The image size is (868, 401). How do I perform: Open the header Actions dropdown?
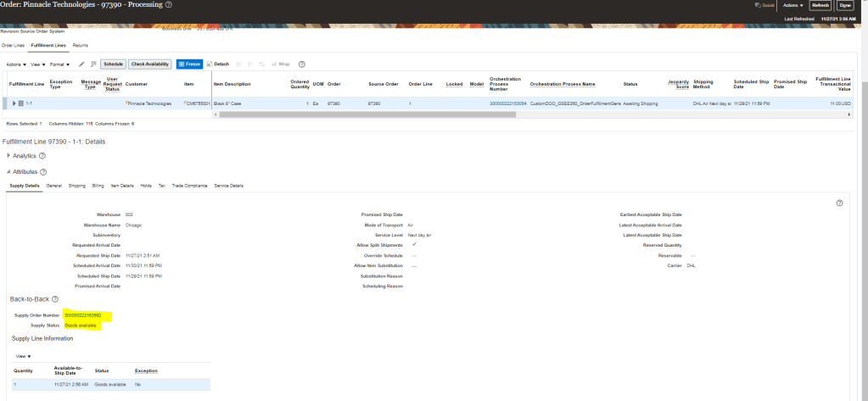(x=793, y=5)
